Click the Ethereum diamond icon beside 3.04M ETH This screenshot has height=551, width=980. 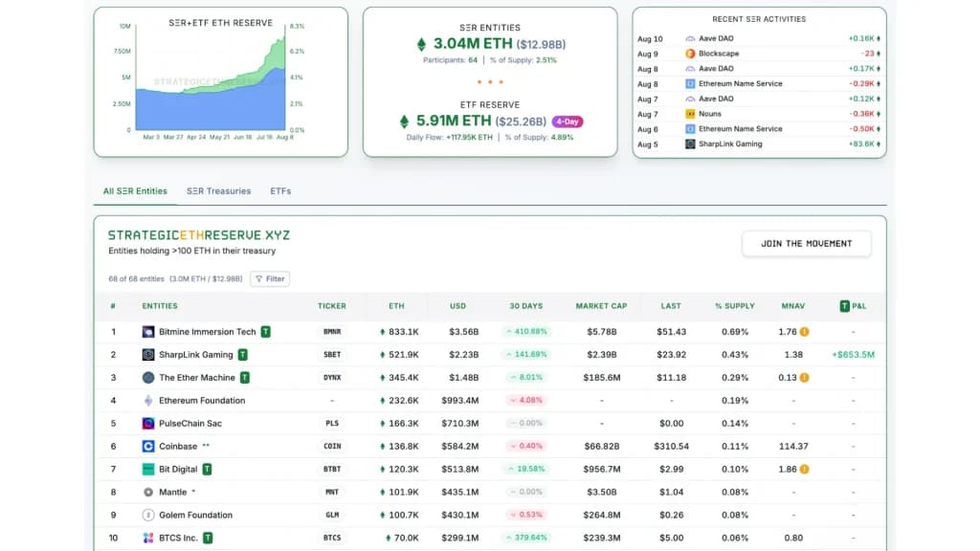click(x=421, y=44)
